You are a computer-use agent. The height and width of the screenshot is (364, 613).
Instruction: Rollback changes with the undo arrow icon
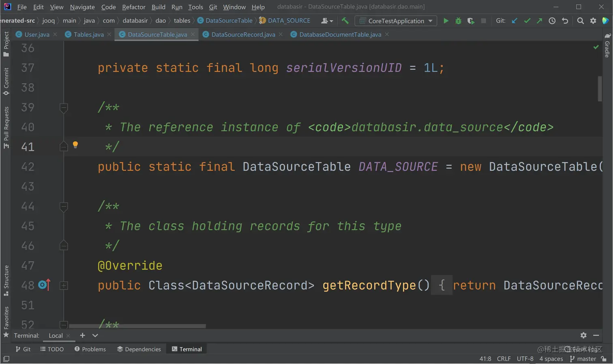tap(565, 21)
